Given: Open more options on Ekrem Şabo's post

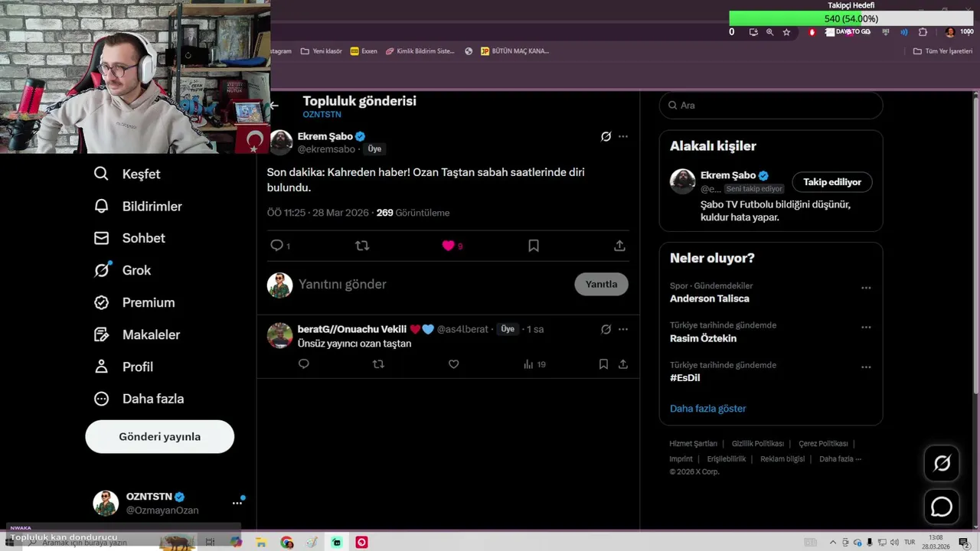Looking at the screenshot, I should 623,136.
